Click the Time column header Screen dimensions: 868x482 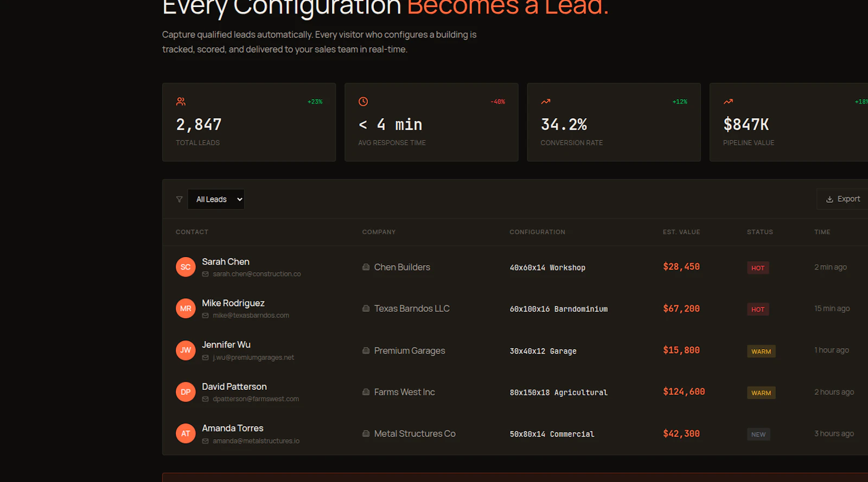(822, 232)
